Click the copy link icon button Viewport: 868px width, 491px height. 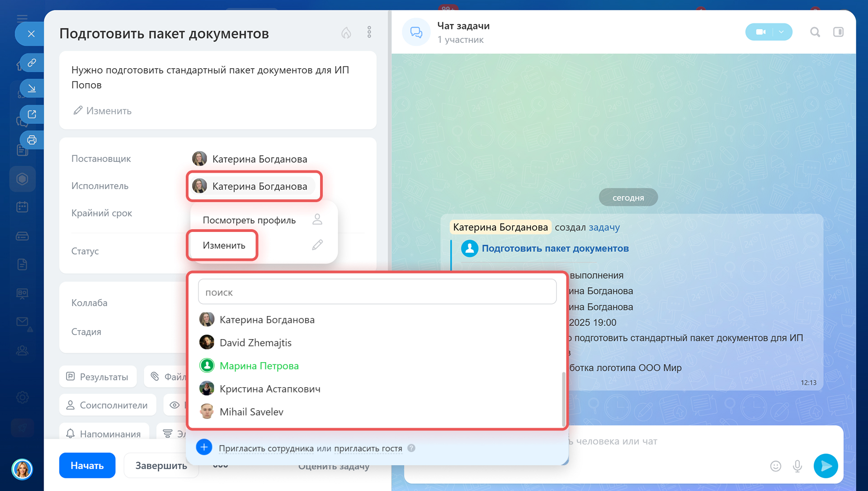[x=32, y=63]
